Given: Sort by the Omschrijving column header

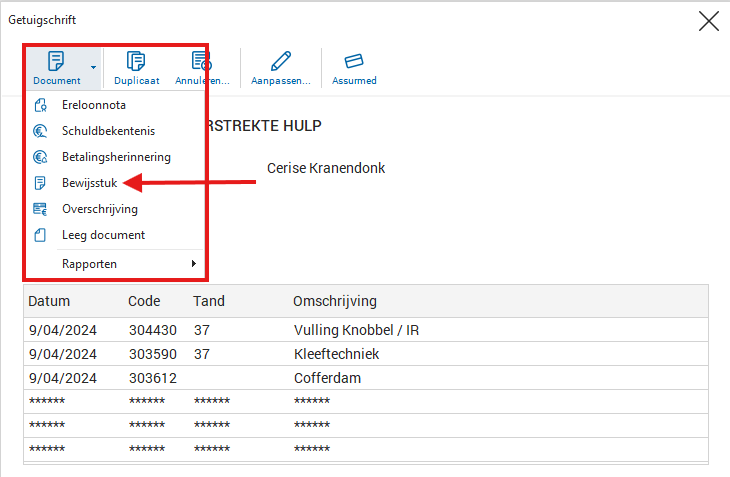Looking at the screenshot, I should click(334, 301).
